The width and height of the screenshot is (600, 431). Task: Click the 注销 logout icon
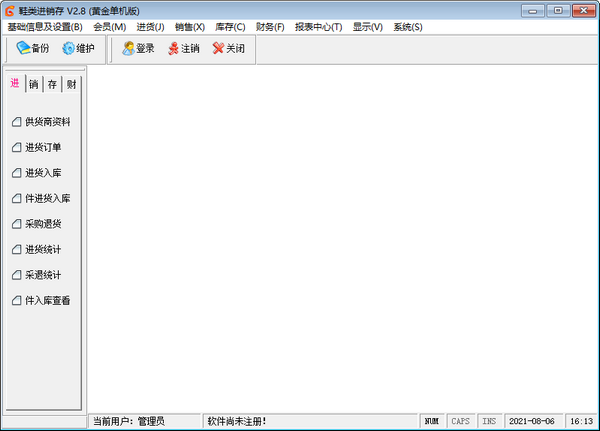tap(173, 49)
